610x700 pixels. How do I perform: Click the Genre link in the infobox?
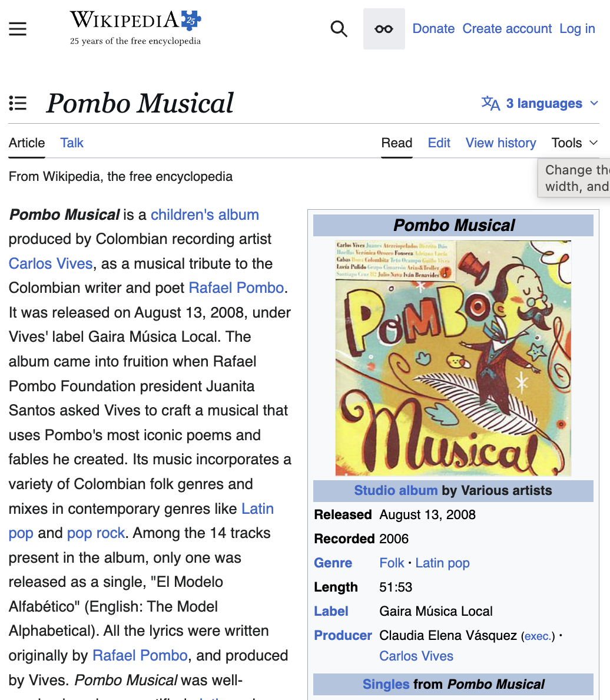[333, 563]
